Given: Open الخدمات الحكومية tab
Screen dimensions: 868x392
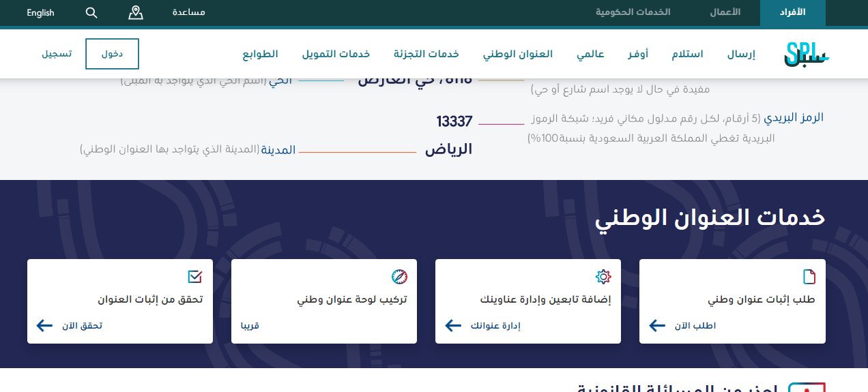Looking at the screenshot, I should coord(633,12).
